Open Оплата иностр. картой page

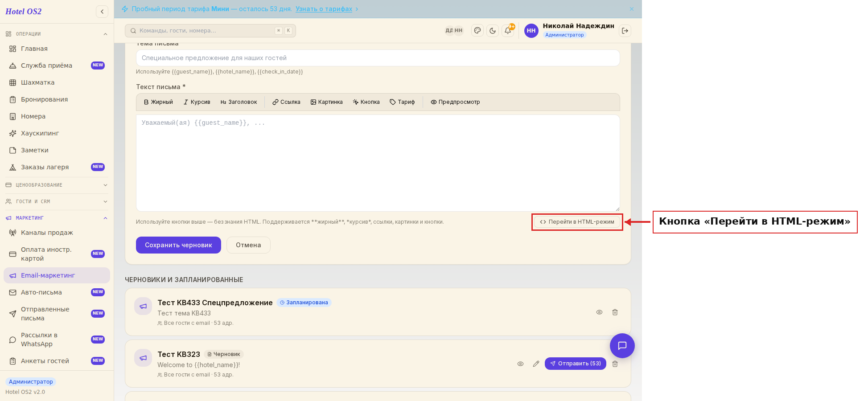pyautogui.click(x=57, y=254)
